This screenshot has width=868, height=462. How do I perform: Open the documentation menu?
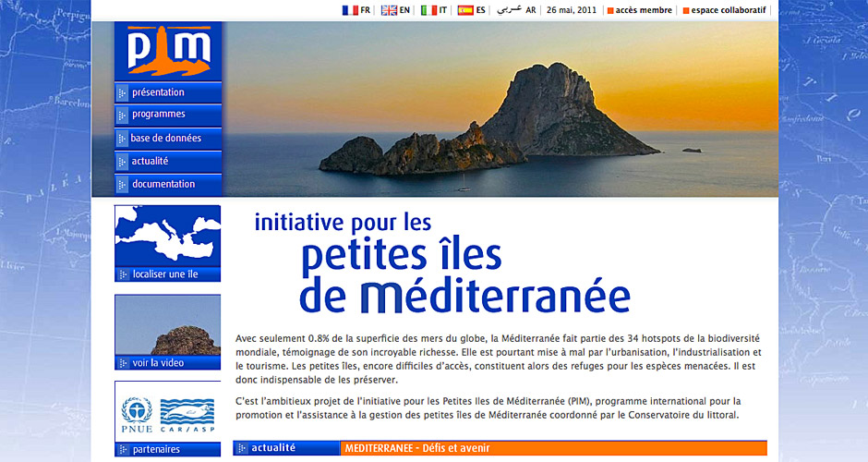(x=168, y=184)
